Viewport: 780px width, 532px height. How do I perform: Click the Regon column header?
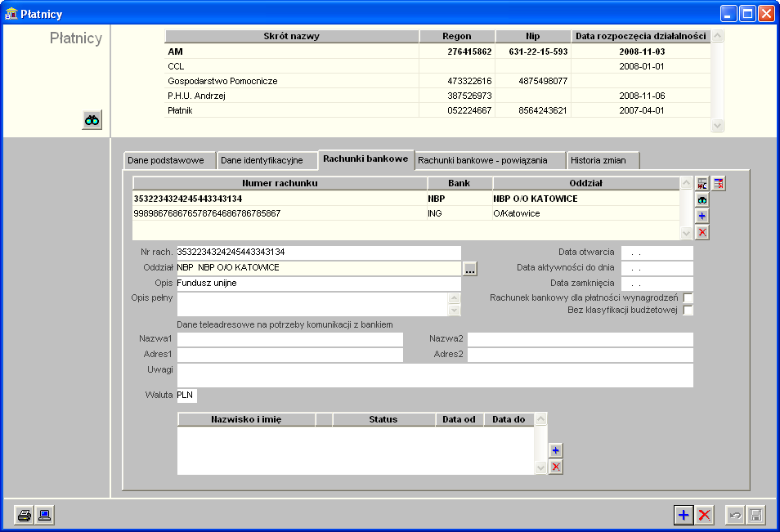coord(457,36)
